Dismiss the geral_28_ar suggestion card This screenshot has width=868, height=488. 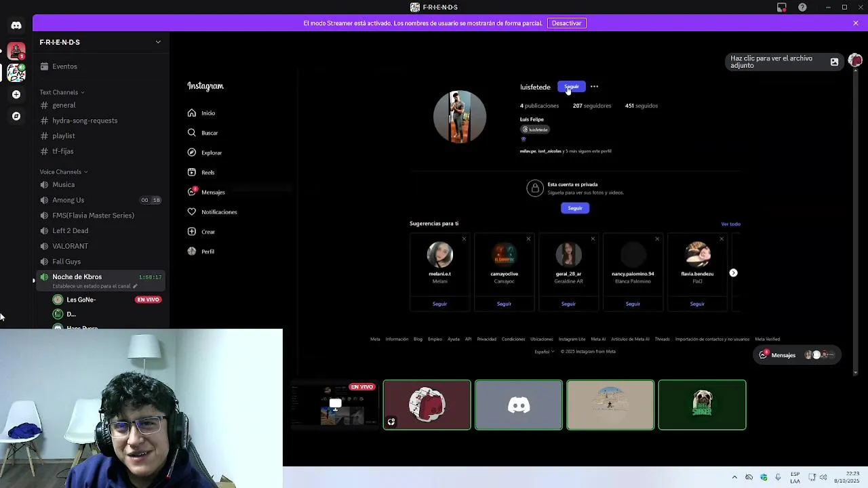pyautogui.click(x=593, y=239)
